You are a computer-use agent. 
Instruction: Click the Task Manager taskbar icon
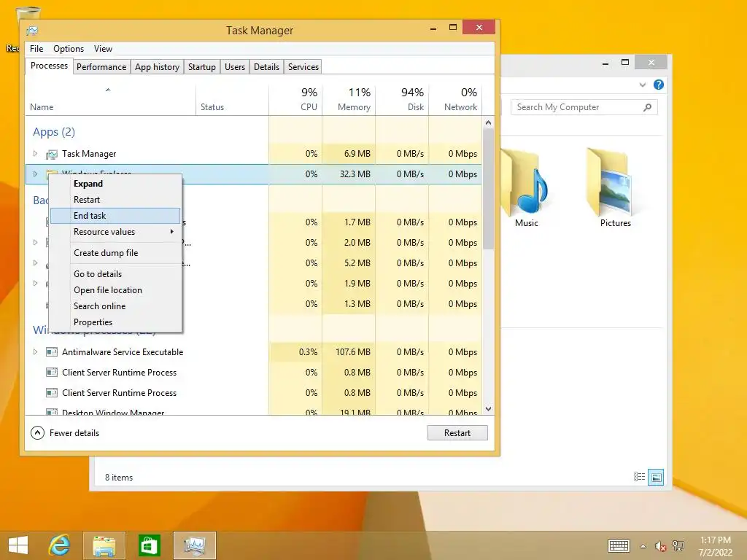194,545
